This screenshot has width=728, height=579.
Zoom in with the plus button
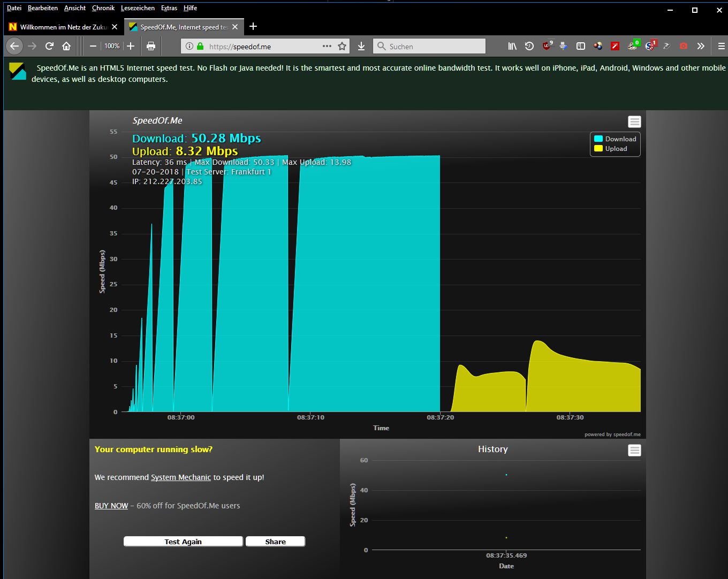(131, 46)
